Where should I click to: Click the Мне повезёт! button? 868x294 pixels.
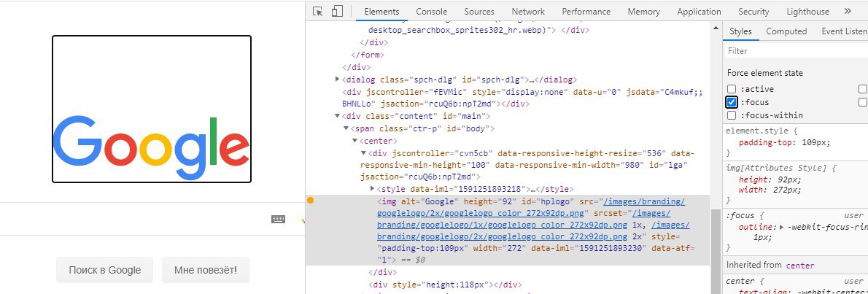206,270
